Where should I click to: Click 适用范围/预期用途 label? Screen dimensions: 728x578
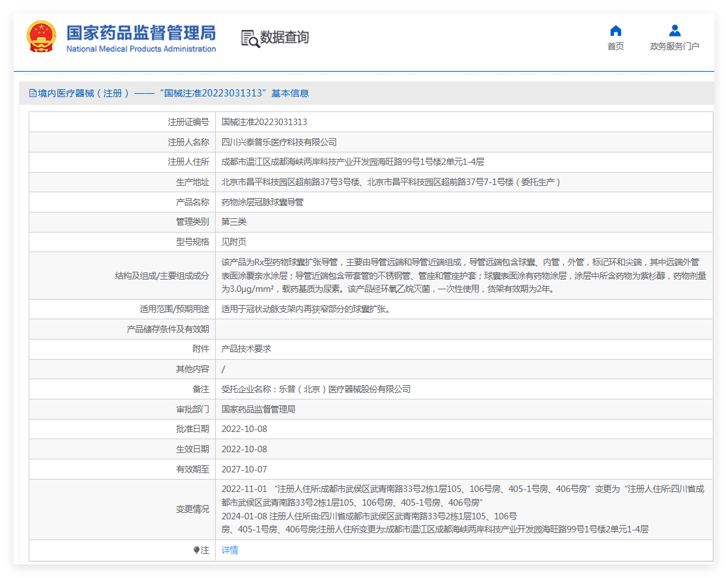(175, 309)
